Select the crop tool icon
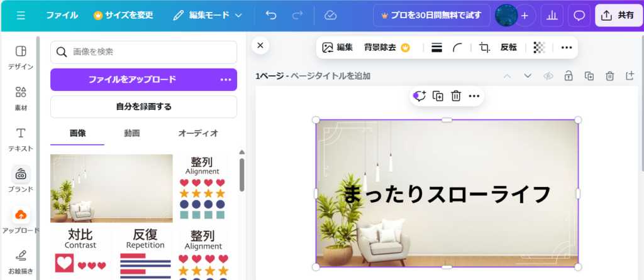Screen dimensions: 644x280 point(485,48)
